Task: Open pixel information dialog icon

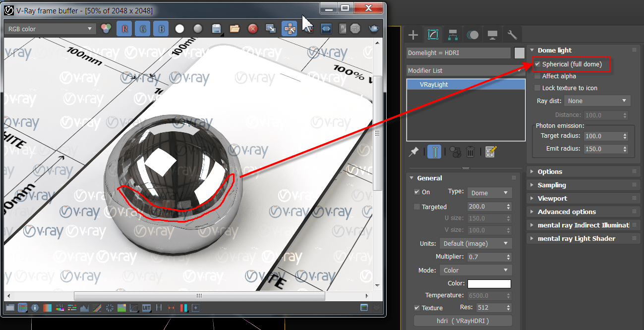Action: tap(35, 308)
